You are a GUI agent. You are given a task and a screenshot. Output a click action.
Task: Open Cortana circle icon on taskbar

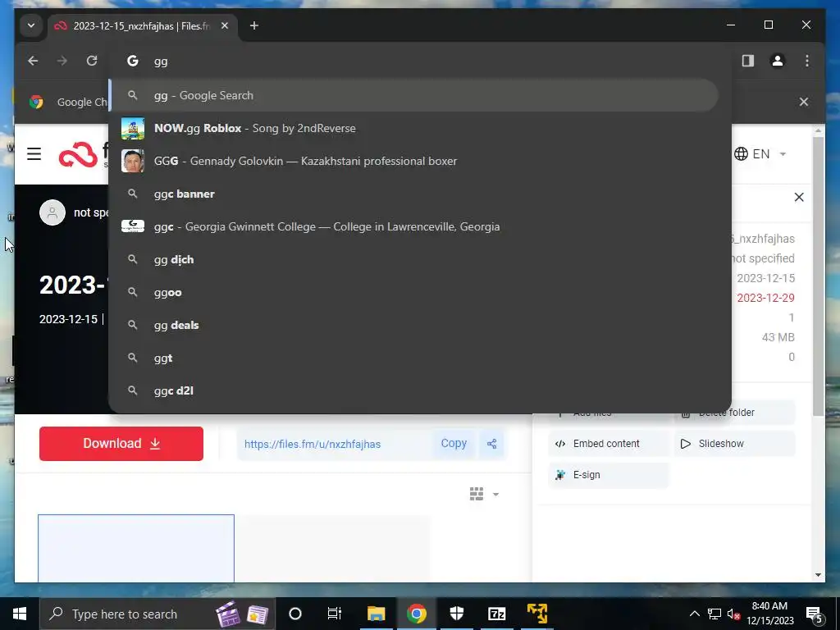295,614
